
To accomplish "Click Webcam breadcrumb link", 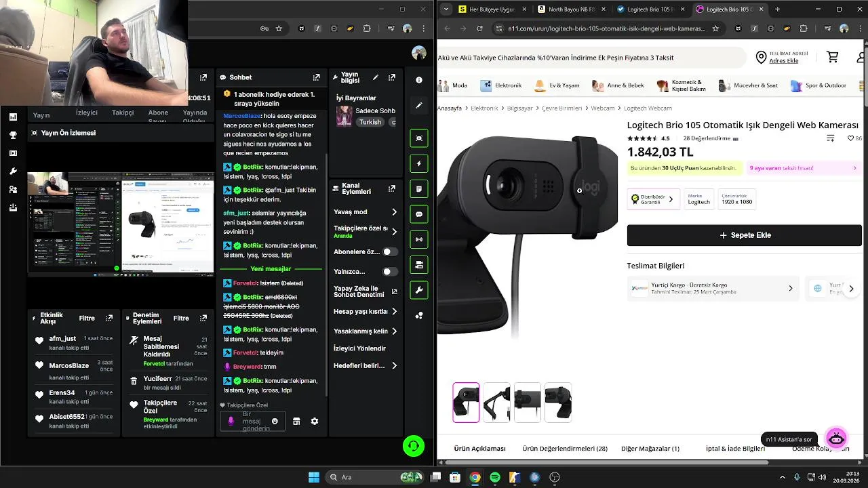I will 602,108.
